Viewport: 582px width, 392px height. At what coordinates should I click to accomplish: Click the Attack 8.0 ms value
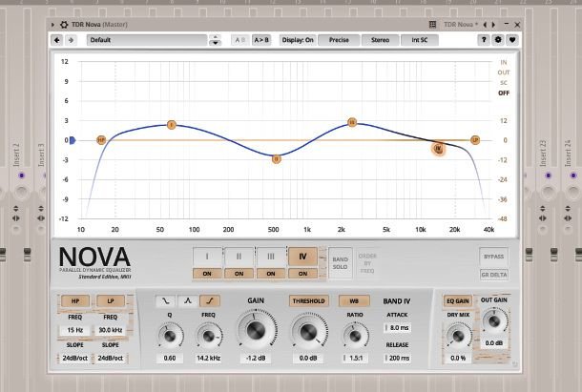397,328
